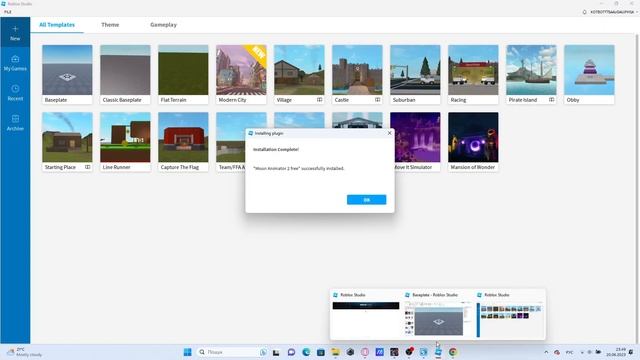Open the chat app on the taskbar
This screenshot has height=360, width=640.
coord(291,352)
